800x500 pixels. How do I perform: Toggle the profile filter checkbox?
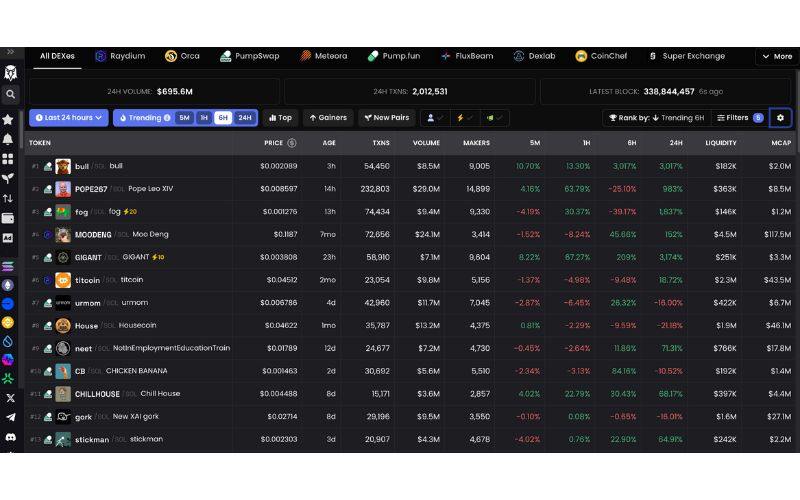(x=435, y=118)
